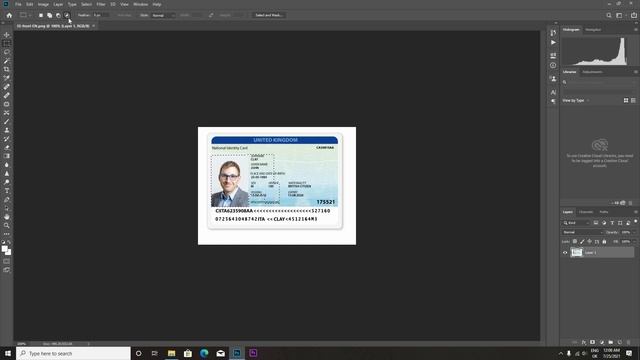Add a layer mask
The image size is (640, 360).
pyautogui.click(x=593, y=342)
